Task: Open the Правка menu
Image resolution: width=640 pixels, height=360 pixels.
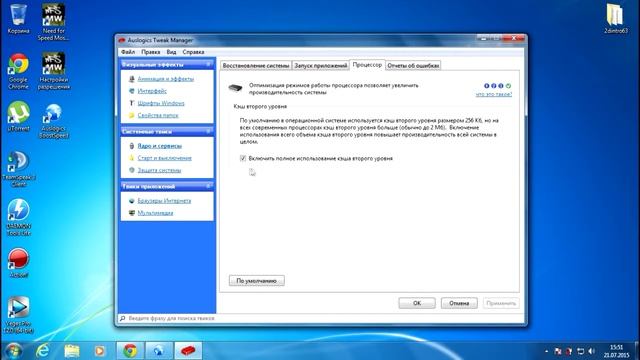Action: coord(151,52)
